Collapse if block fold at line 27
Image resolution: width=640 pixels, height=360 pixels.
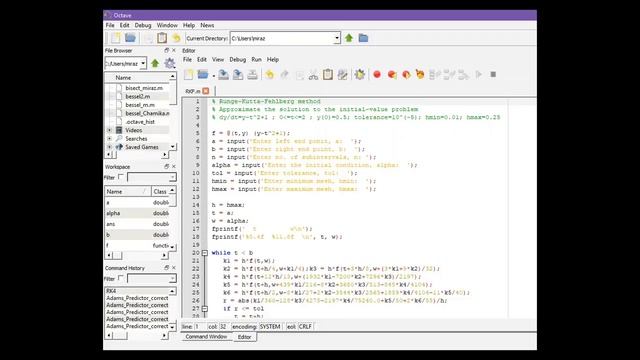point(205,309)
